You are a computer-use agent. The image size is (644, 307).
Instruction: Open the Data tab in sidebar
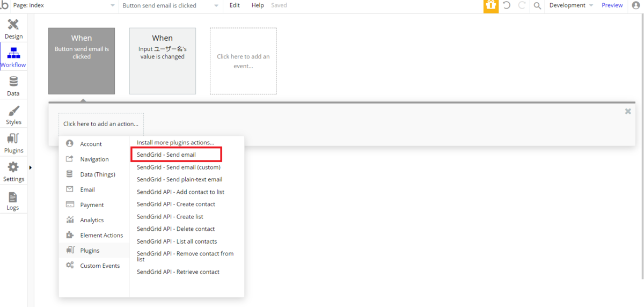click(x=13, y=86)
